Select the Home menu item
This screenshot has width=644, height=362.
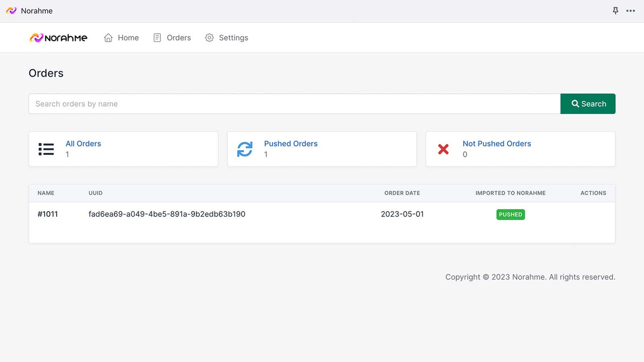pos(128,37)
